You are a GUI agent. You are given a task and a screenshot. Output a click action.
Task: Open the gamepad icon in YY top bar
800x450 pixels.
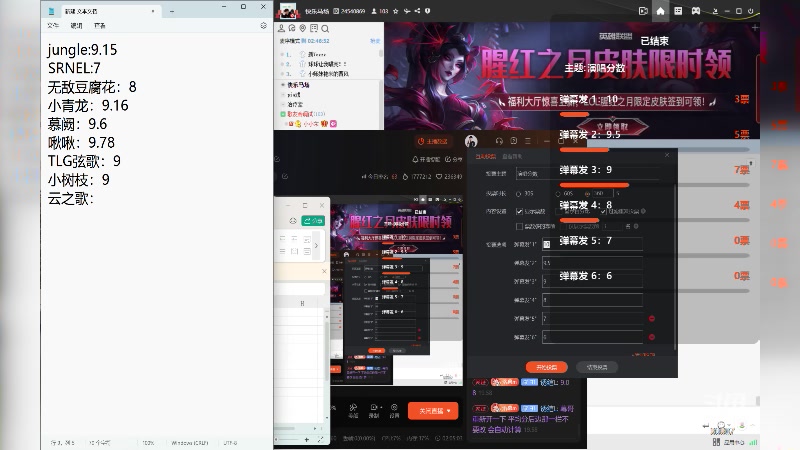(695, 11)
